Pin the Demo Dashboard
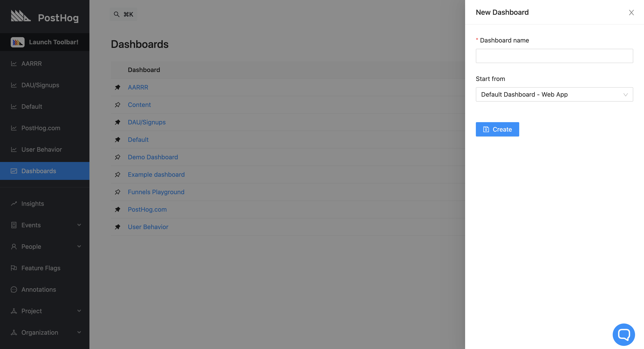The height and width of the screenshot is (349, 644). coord(118,157)
